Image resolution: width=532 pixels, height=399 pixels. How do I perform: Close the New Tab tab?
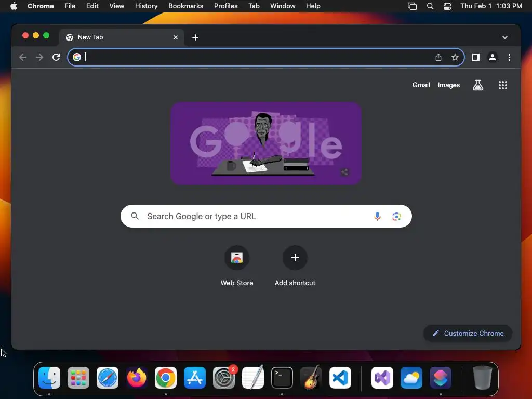(176, 37)
